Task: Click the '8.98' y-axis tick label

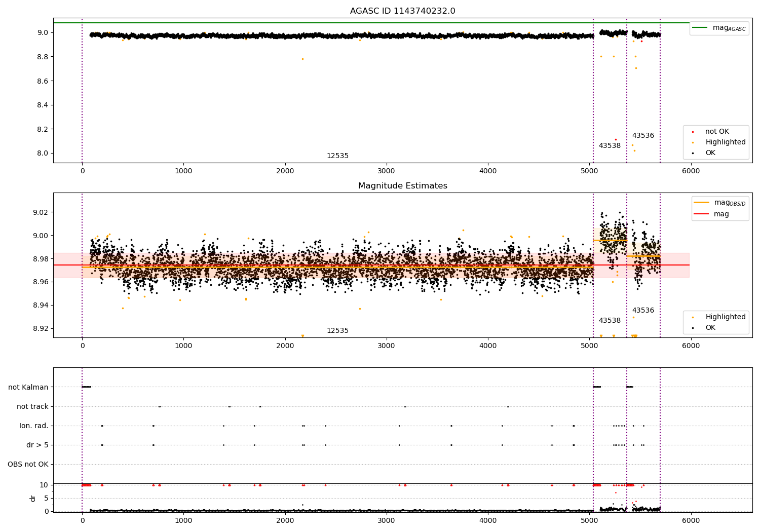Action: click(x=40, y=259)
